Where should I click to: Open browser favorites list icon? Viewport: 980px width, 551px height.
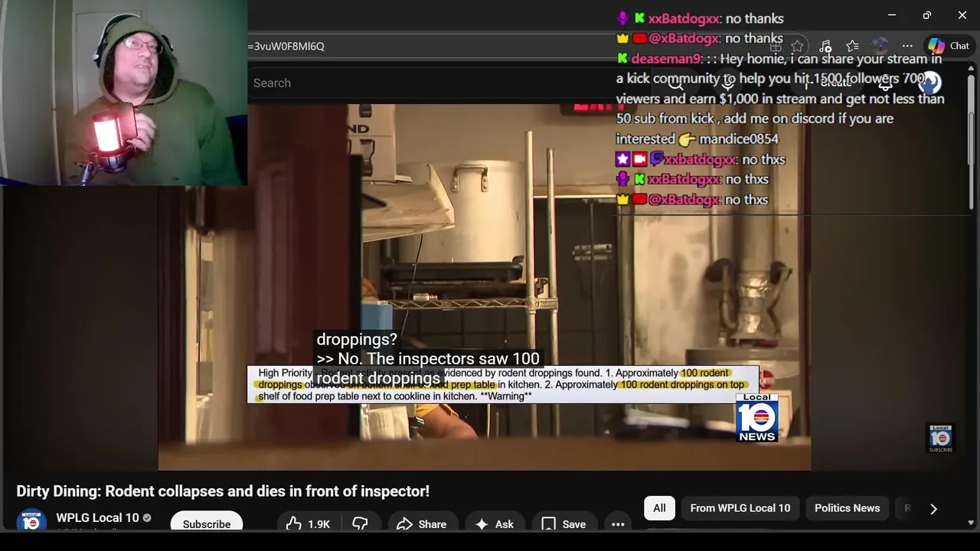pos(852,46)
